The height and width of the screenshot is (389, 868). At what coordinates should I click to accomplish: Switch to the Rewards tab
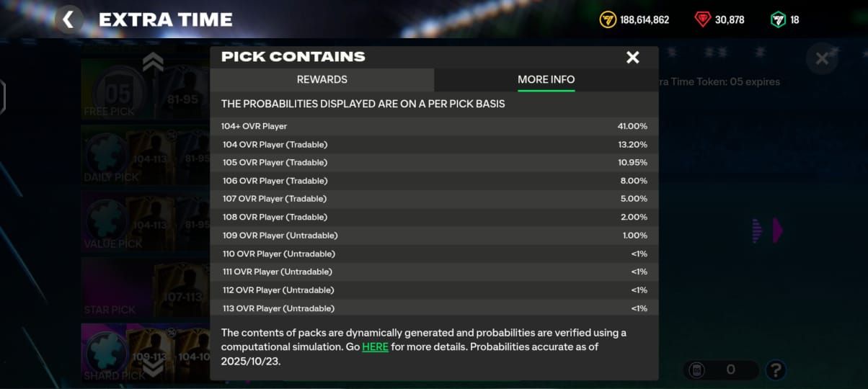[322, 79]
